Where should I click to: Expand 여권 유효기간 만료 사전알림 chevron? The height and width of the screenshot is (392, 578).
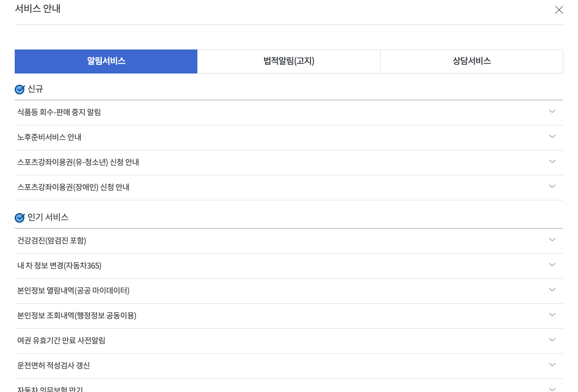coord(552,340)
